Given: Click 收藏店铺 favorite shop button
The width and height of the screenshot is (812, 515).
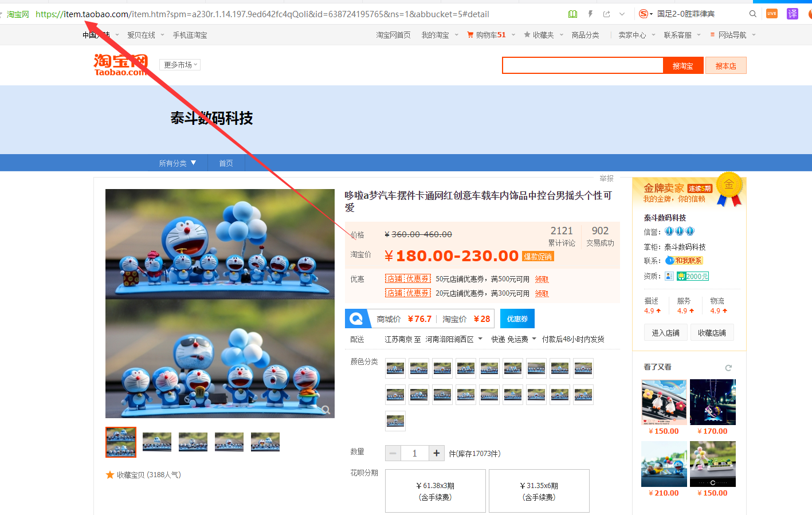Looking at the screenshot, I should 712,333.
